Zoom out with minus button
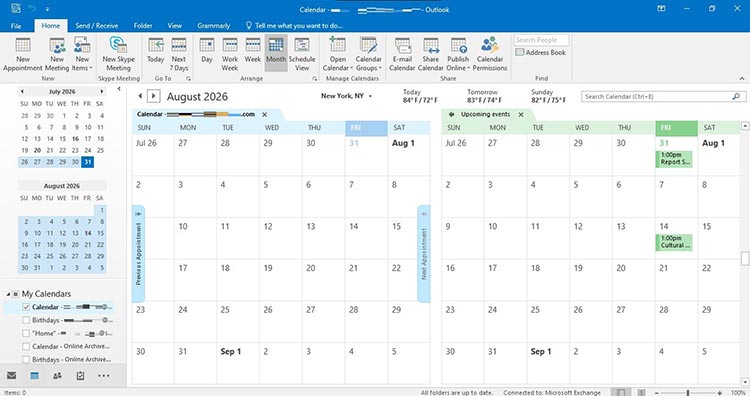 point(657,393)
